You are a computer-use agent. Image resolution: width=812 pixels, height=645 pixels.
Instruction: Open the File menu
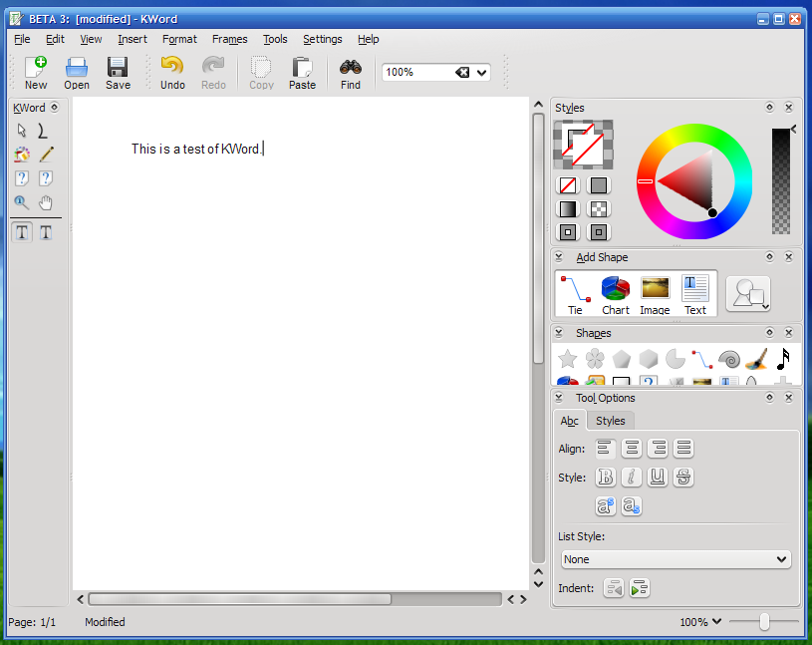(22, 39)
